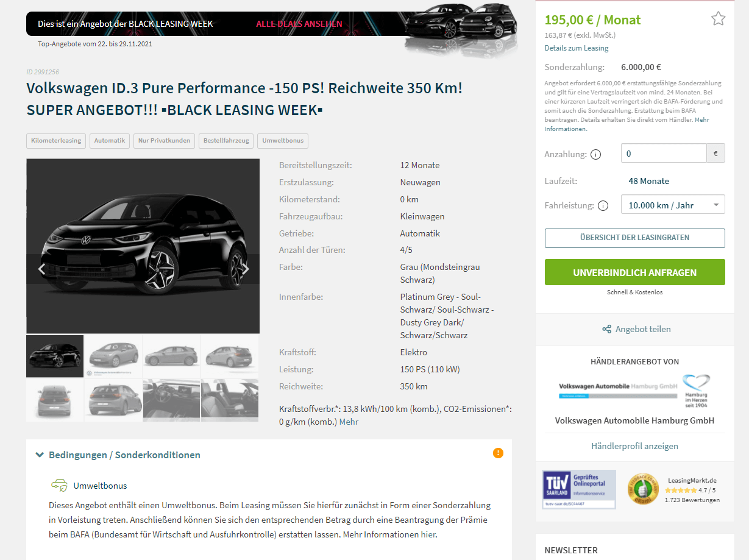
Task: Click the UNVERBINDLICH ANFRAGEN button
Action: point(634,272)
